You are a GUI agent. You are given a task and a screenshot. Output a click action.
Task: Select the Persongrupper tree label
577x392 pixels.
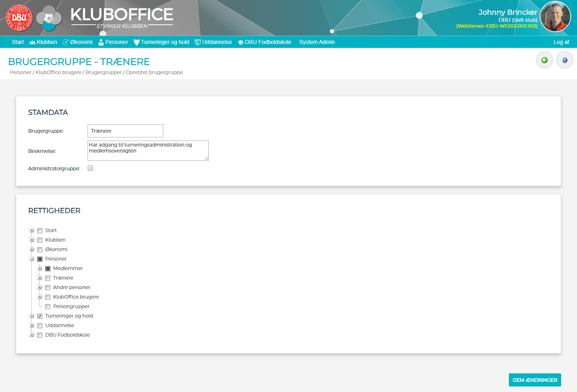click(71, 306)
